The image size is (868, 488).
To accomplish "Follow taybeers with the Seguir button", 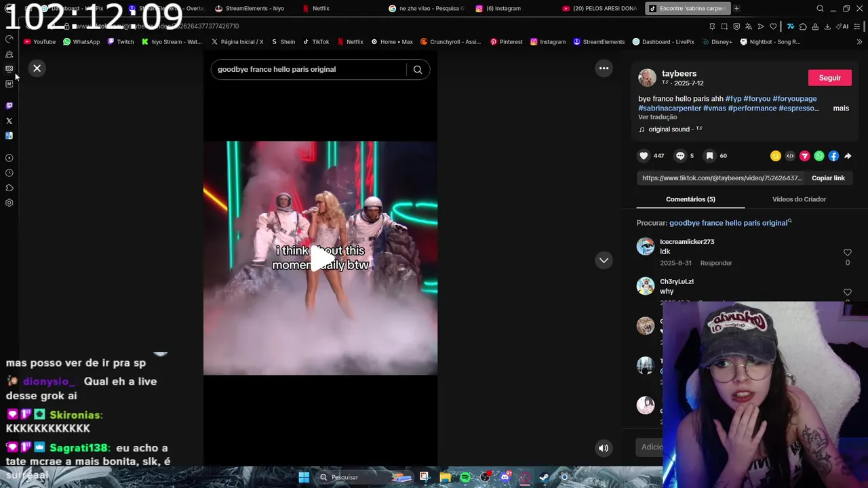I will tap(829, 78).
